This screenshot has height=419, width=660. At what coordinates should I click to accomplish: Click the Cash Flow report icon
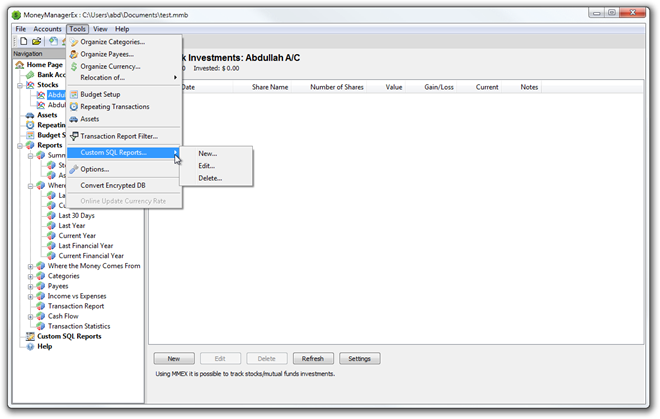[x=41, y=316]
